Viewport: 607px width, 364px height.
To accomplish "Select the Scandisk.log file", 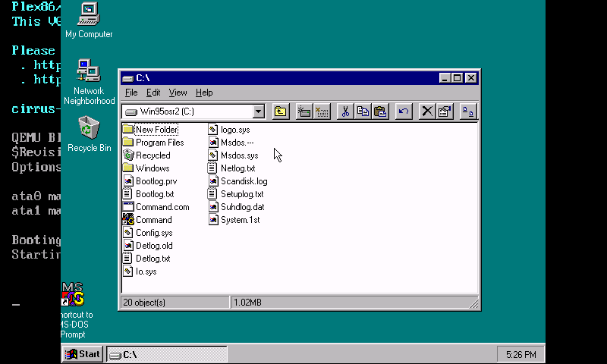I will pos(237,181).
